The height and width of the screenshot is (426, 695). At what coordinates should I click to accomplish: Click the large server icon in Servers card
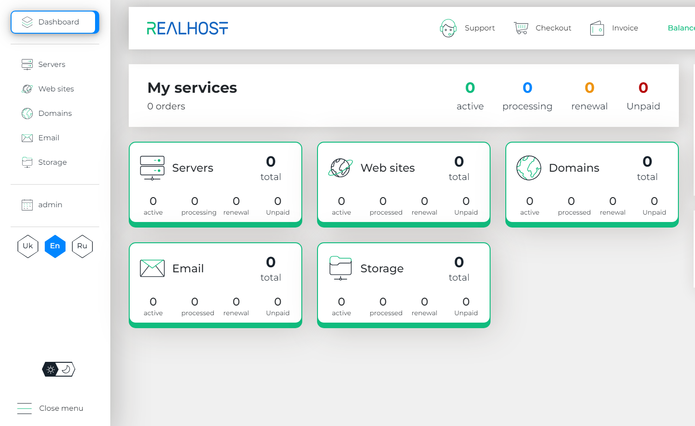(152, 168)
